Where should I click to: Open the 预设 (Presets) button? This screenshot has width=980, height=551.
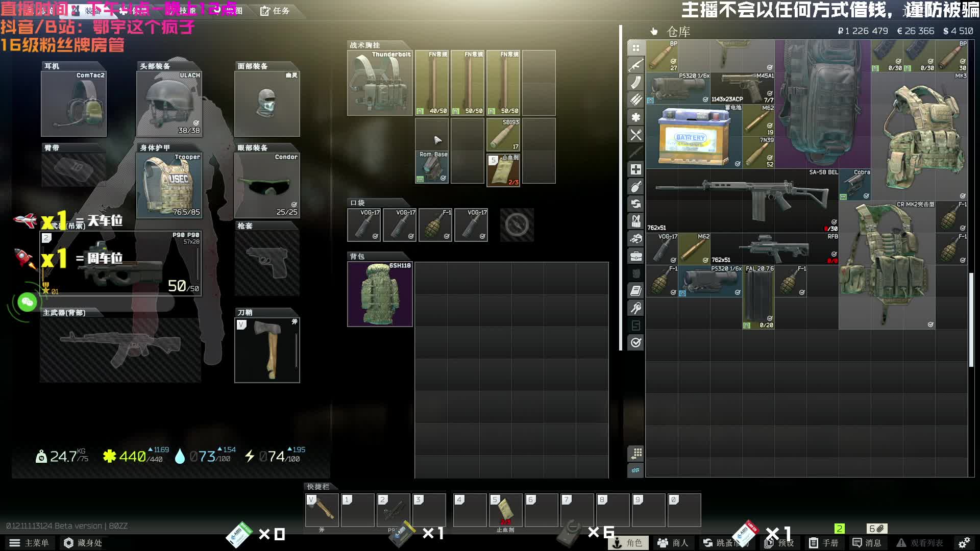click(x=779, y=543)
